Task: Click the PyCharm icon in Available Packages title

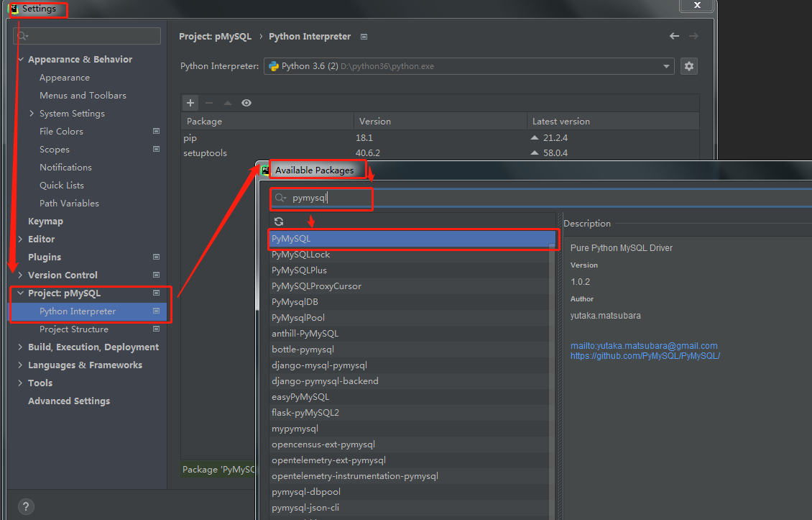Action: pyautogui.click(x=265, y=170)
